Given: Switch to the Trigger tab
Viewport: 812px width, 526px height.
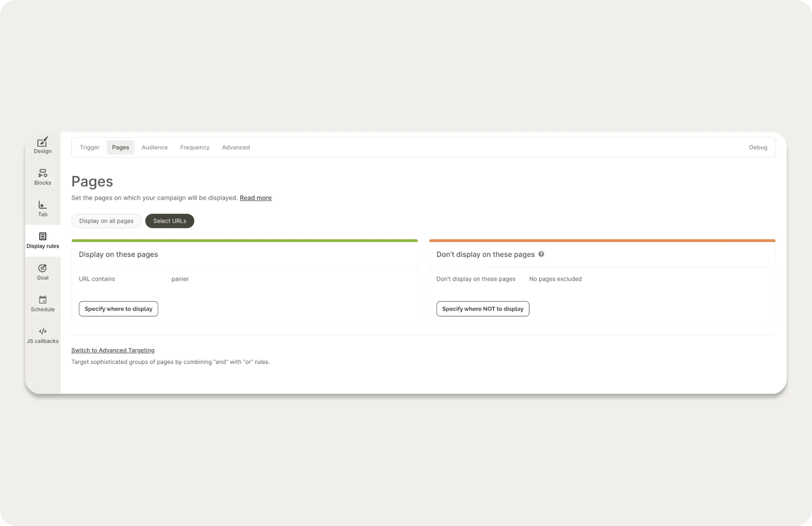Looking at the screenshot, I should [x=89, y=147].
